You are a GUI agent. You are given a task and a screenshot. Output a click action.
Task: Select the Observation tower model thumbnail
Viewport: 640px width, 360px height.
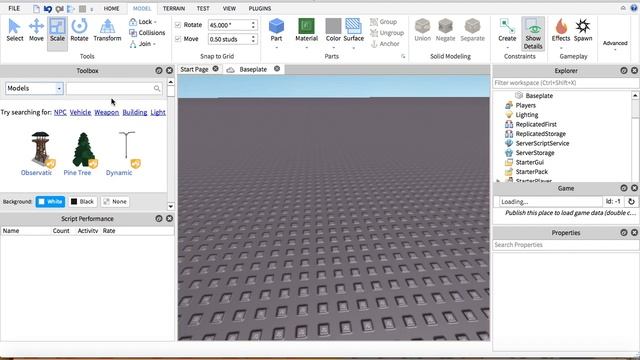pos(41,150)
